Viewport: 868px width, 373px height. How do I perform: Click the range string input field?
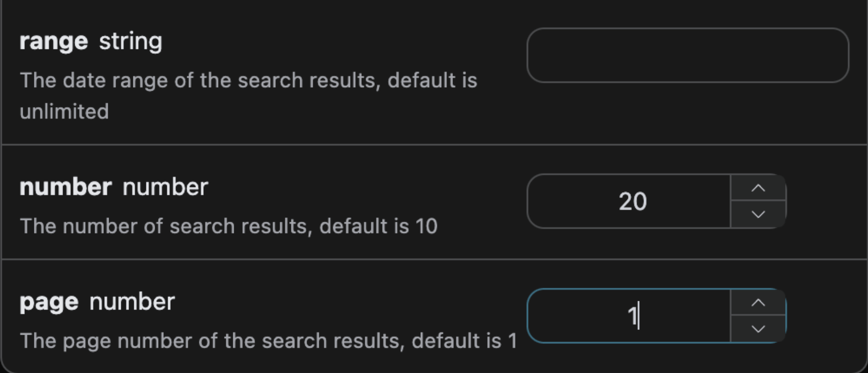point(687,55)
